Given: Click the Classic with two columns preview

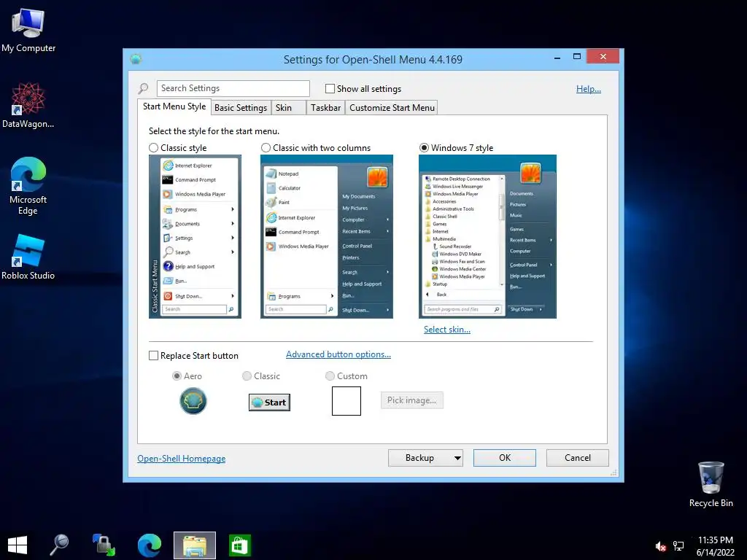Looking at the screenshot, I should coord(327,237).
